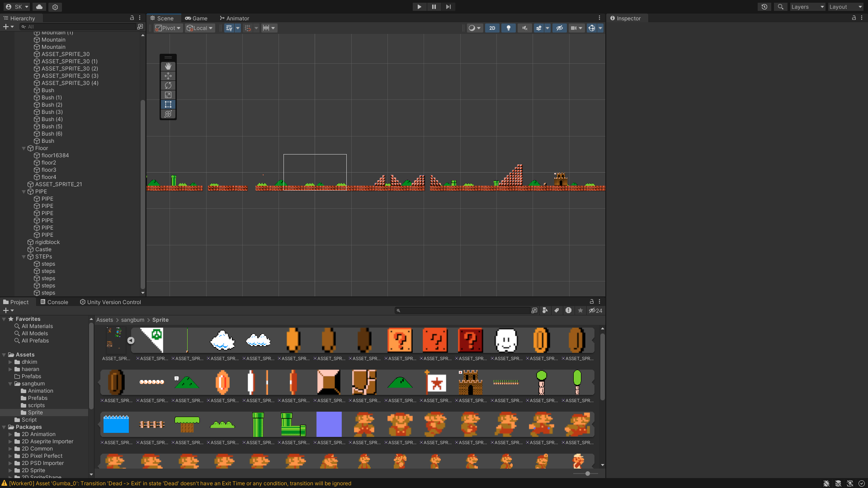Click the Hierarchy panel three-dot menu
This screenshot has width=868, height=488.
(140, 18)
